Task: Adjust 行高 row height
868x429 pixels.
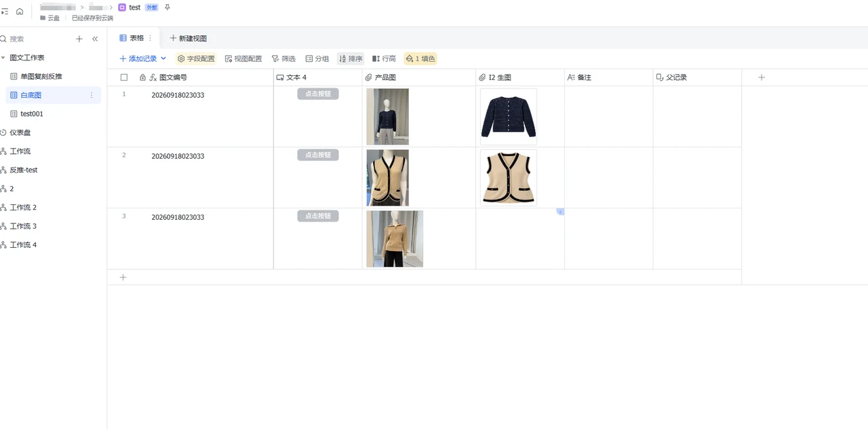Action: (384, 59)
